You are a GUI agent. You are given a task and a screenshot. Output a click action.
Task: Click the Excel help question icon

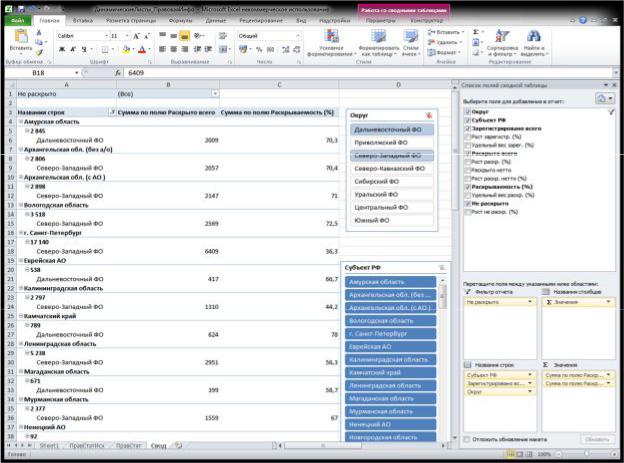tap(583, 20)
